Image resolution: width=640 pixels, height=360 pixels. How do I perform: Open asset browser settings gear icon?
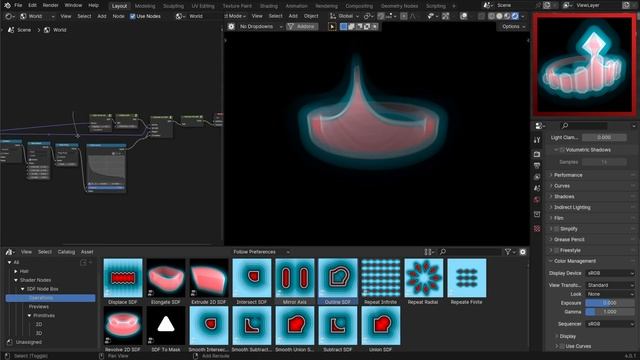(523, 252)
